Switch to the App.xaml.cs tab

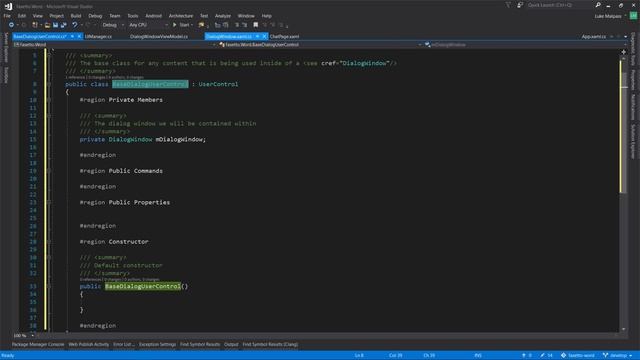coord(594,37)
